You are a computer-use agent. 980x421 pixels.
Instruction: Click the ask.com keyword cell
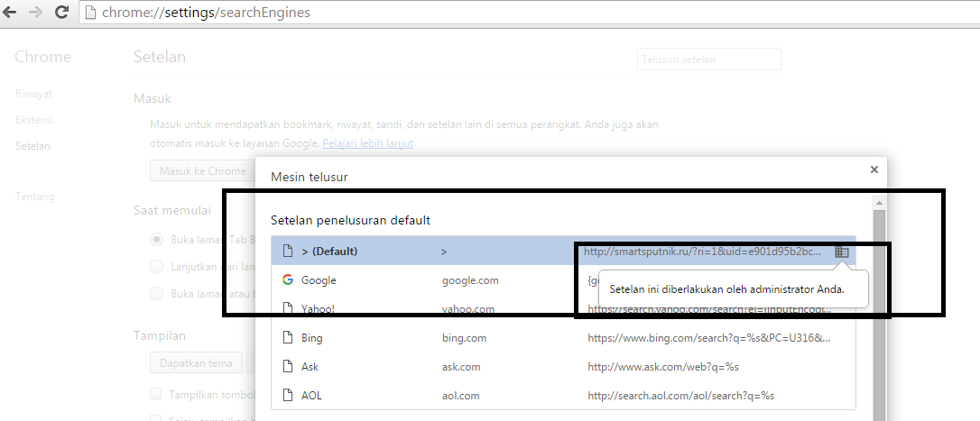461,367
